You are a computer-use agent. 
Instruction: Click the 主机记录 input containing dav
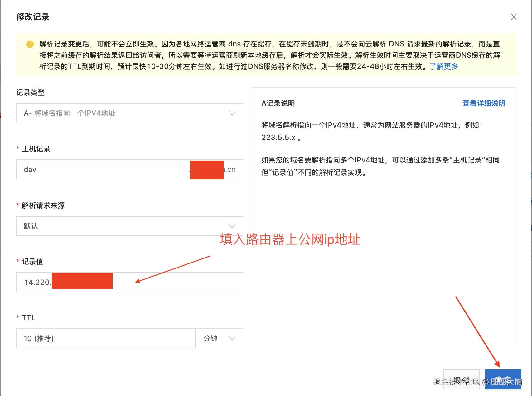pyautogui.click(x=94, y=169)
